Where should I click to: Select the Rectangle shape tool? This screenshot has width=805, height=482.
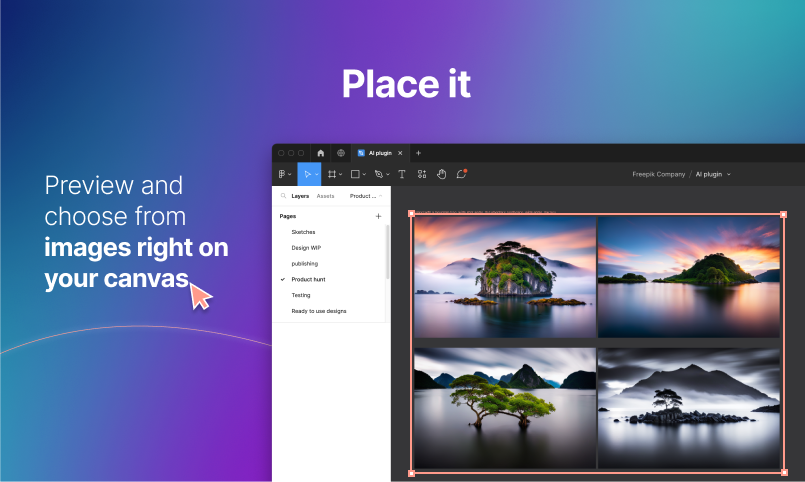tap(355, 174)
